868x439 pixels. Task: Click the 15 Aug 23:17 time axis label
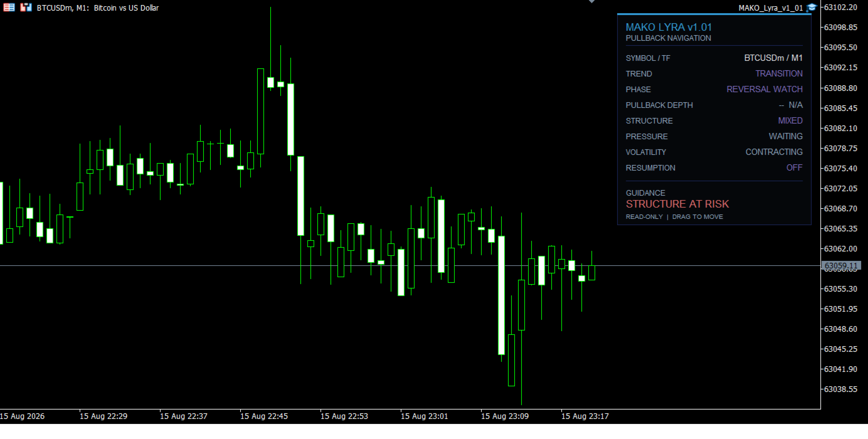point(585,416)
